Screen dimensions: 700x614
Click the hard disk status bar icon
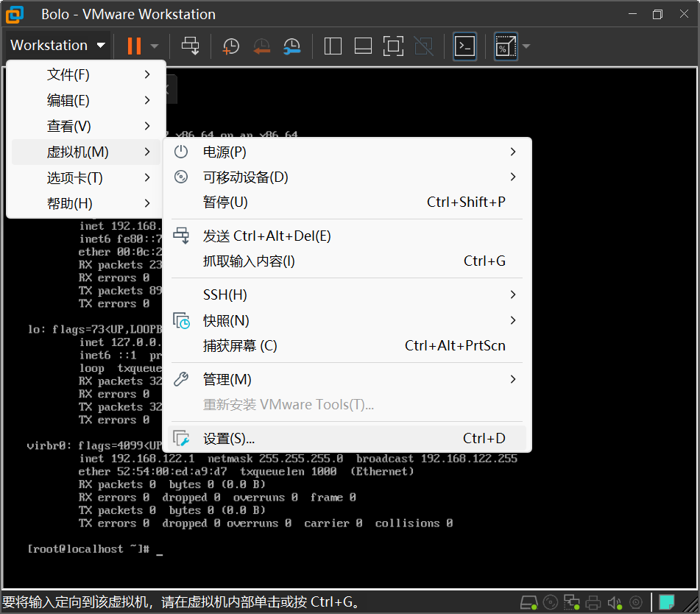tap(528, 603)
